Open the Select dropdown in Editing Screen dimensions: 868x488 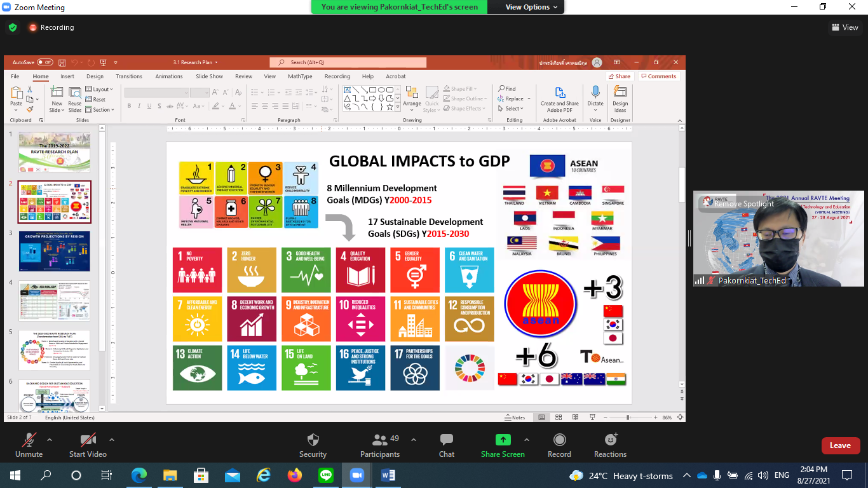[x=511, y=109]
